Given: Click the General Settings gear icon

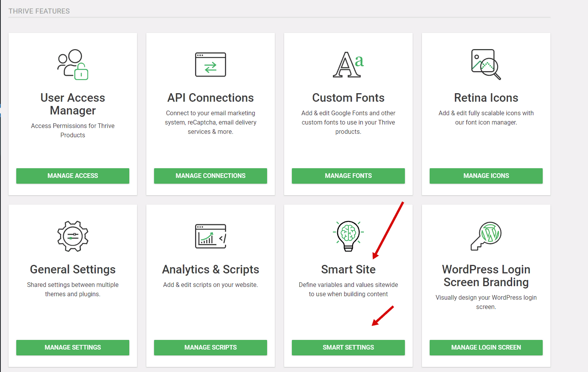Looking at the screenshot, I should tap(73, 236).
